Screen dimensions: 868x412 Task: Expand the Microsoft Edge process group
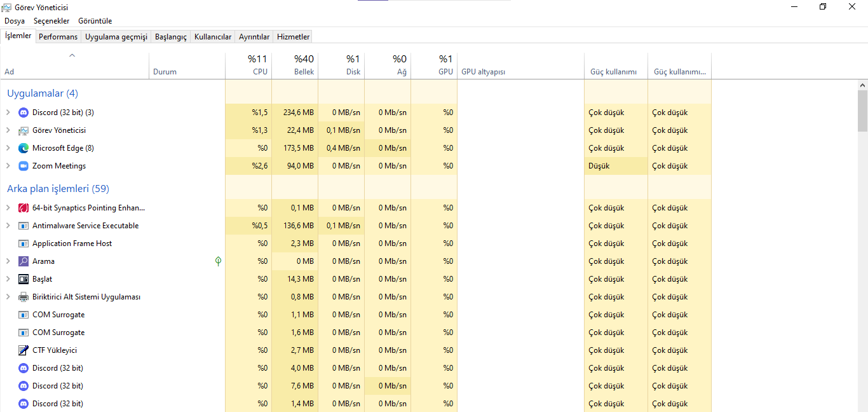8,148
